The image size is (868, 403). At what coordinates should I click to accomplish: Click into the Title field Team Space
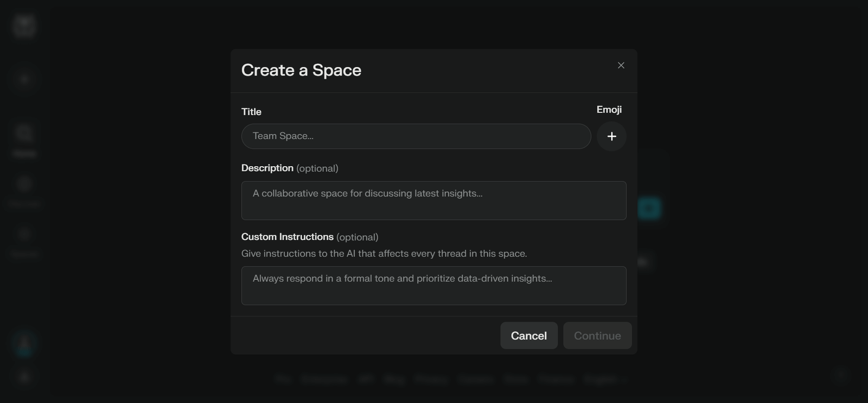(x=416, y=136)
